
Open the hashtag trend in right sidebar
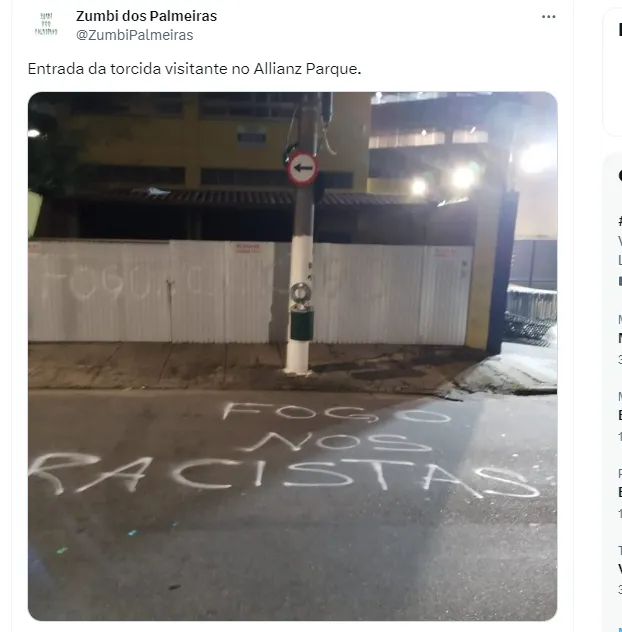point(620,221)
